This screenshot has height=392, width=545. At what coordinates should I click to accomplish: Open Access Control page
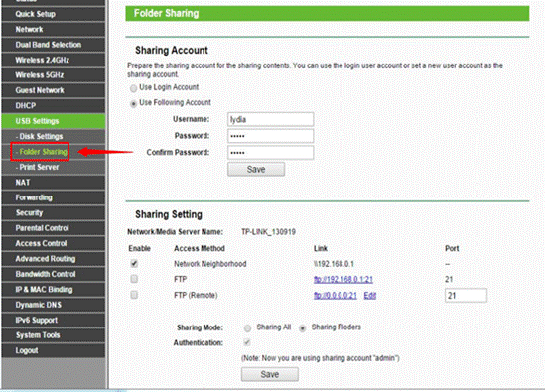[x=54, y=243]
